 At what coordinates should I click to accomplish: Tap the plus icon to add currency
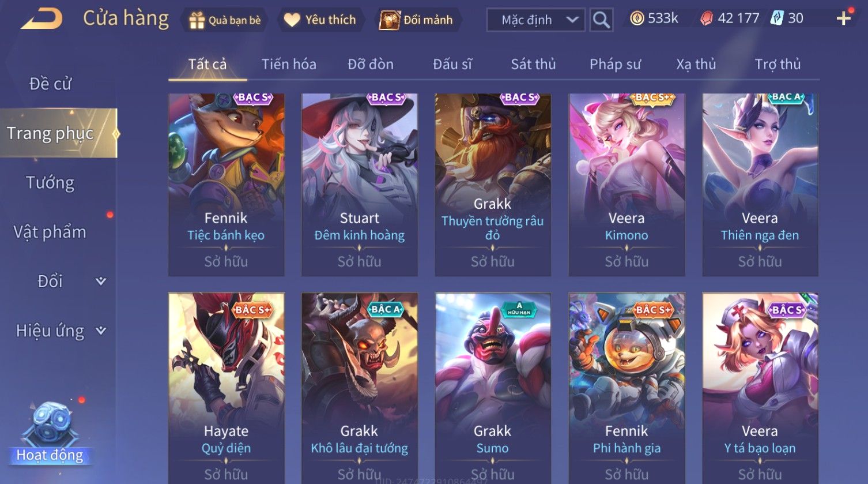click(844, 19)
